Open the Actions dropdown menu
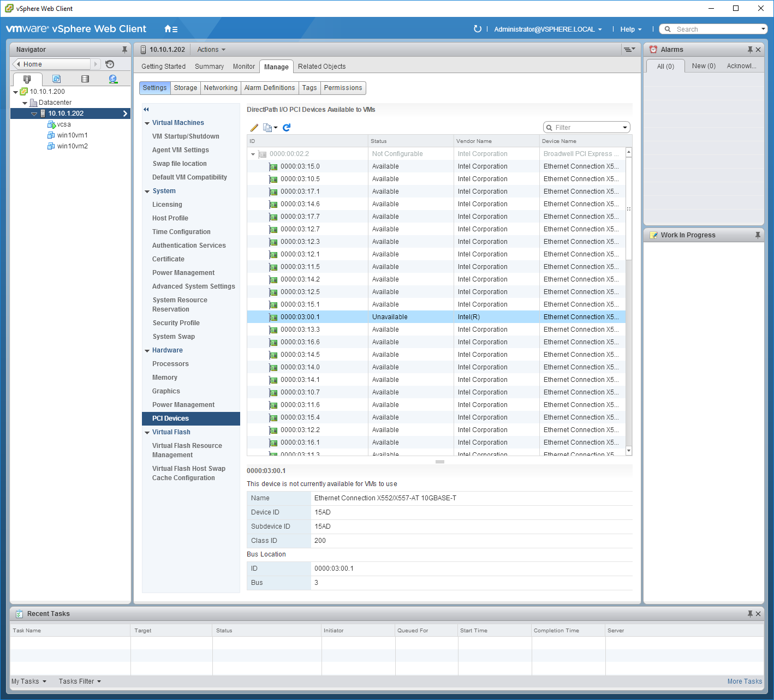774x700 pixels. (x=211, y=50)
